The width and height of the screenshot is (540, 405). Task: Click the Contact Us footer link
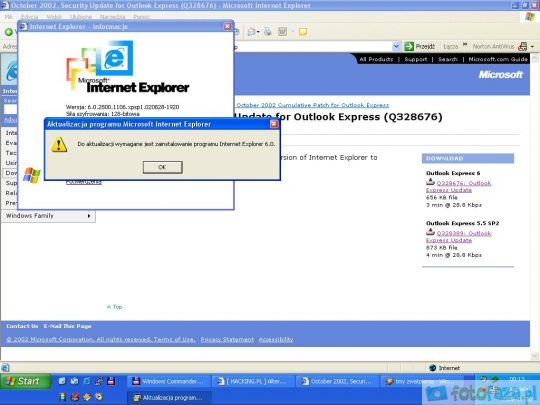point(22,326)
